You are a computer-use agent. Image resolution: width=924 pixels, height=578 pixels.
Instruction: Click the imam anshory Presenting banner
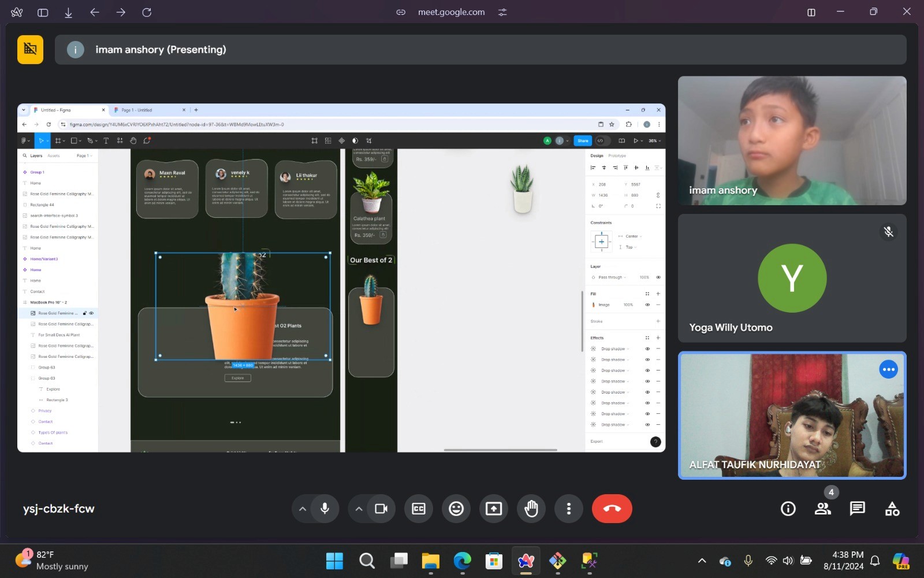coord(480,50)
